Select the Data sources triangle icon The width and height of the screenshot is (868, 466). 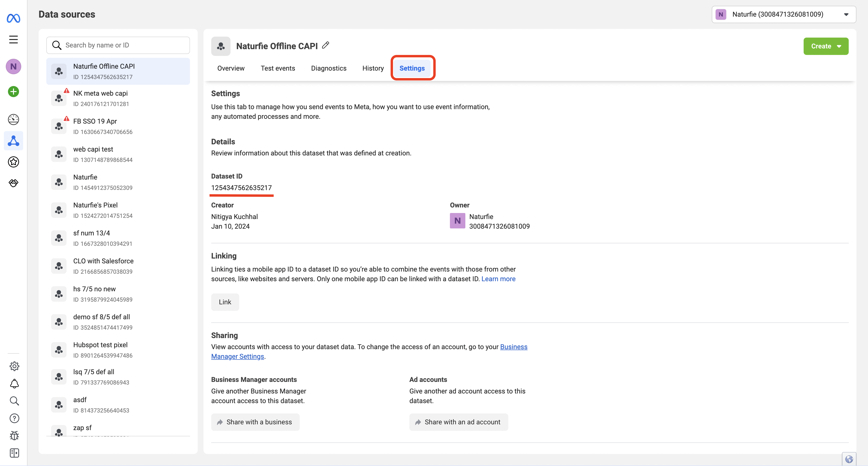coord(14,141)
